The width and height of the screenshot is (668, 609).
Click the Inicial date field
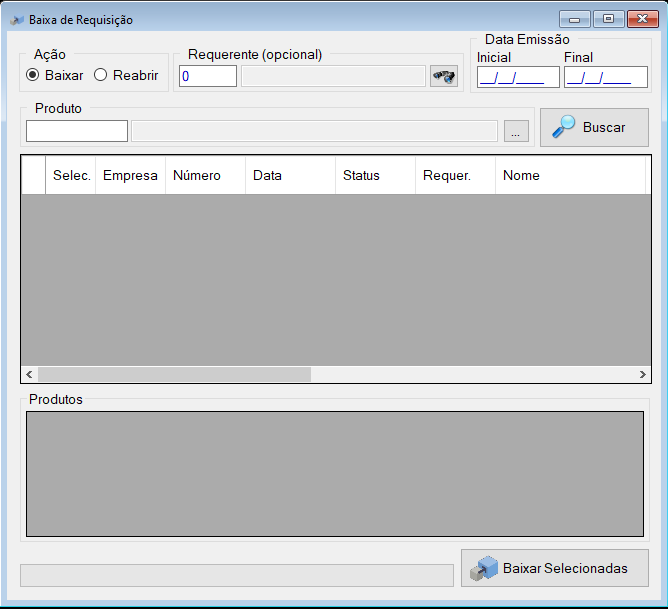(x=518, y=77)
